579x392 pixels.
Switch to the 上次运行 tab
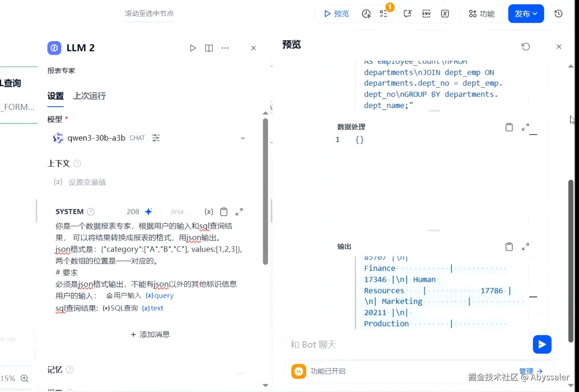pos(89,96)
